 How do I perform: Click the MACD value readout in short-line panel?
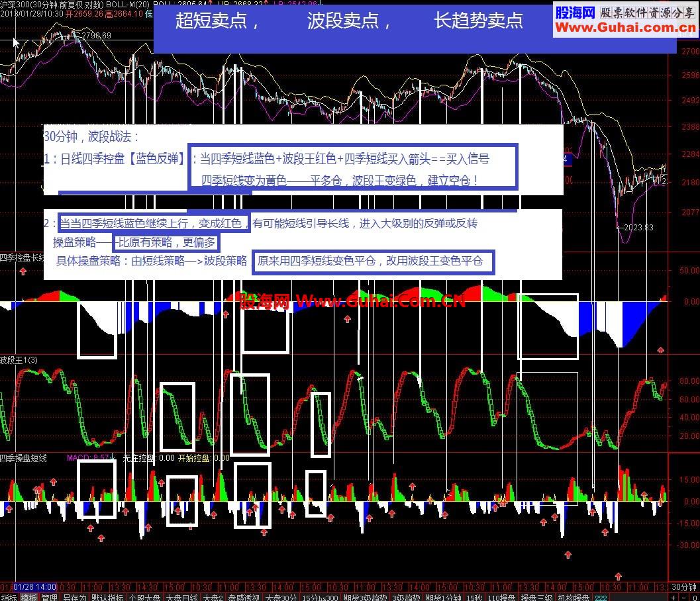88,458
